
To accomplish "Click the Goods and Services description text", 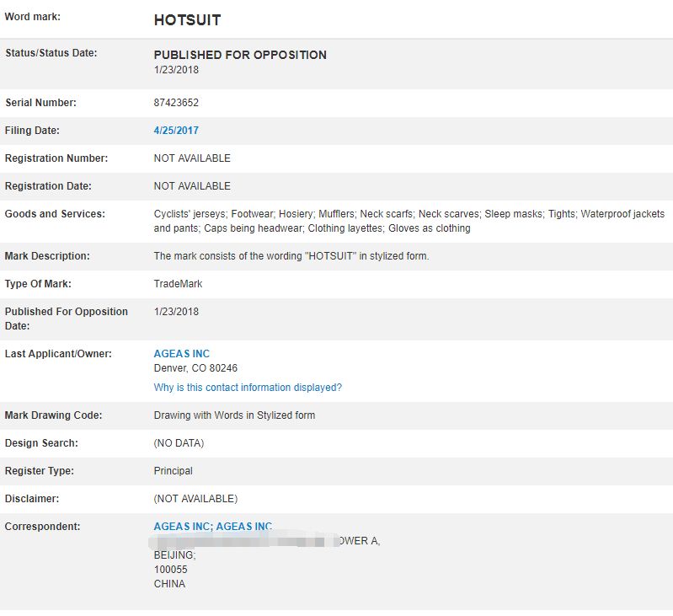I will click(409, 221).
